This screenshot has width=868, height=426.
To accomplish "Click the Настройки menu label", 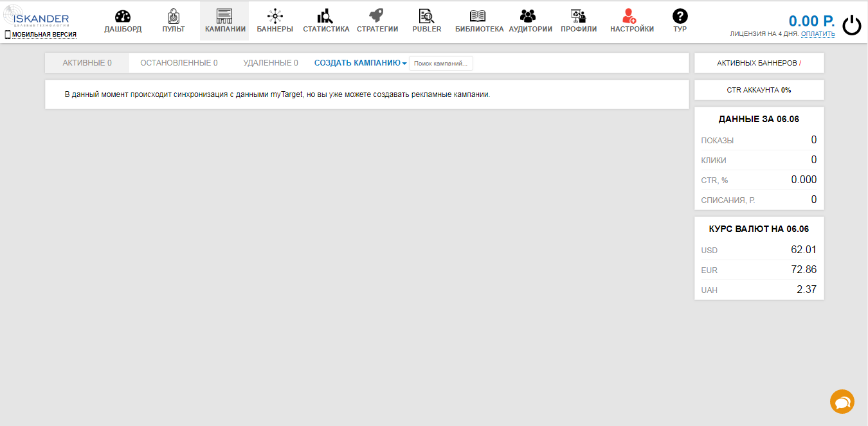I will [x=632, y=29].
